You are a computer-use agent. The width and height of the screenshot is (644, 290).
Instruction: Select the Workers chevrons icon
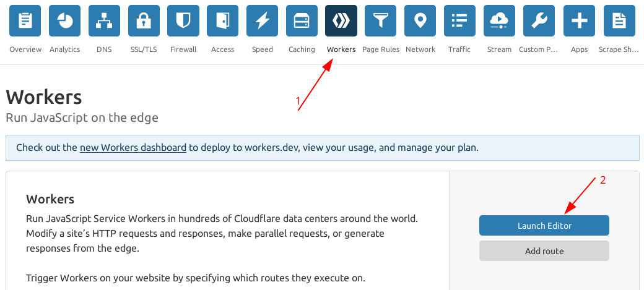pyautogui.click(x=341, y=20)
